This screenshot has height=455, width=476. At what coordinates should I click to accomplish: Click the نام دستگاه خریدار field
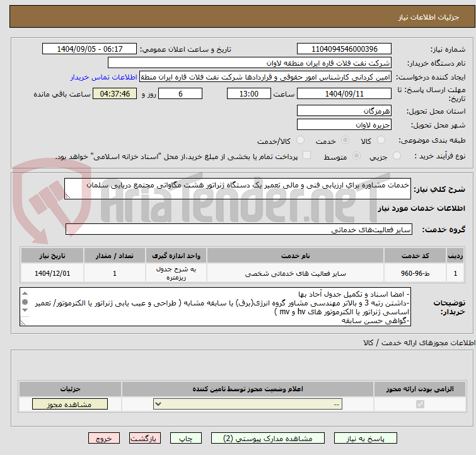pos(250,63)
